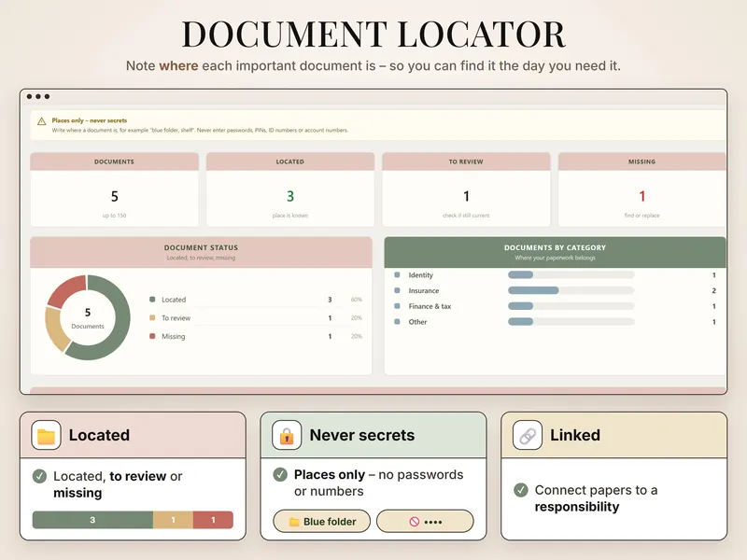
Task: Click the red segment of the donut chart
Action: [65, 289]
